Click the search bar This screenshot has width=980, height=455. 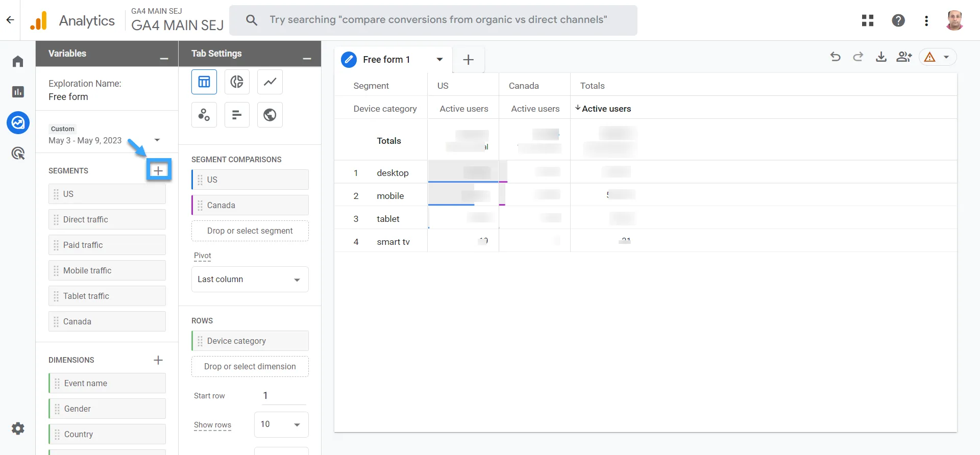coord(433,20)
